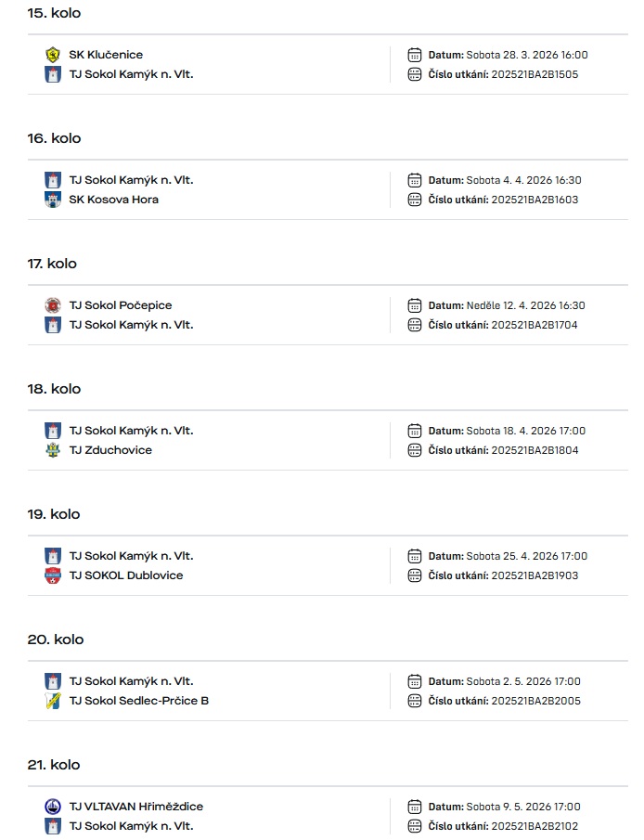Click the TJ VLTAVAN Hřiměždice club crest

click(x=53, y=807)
